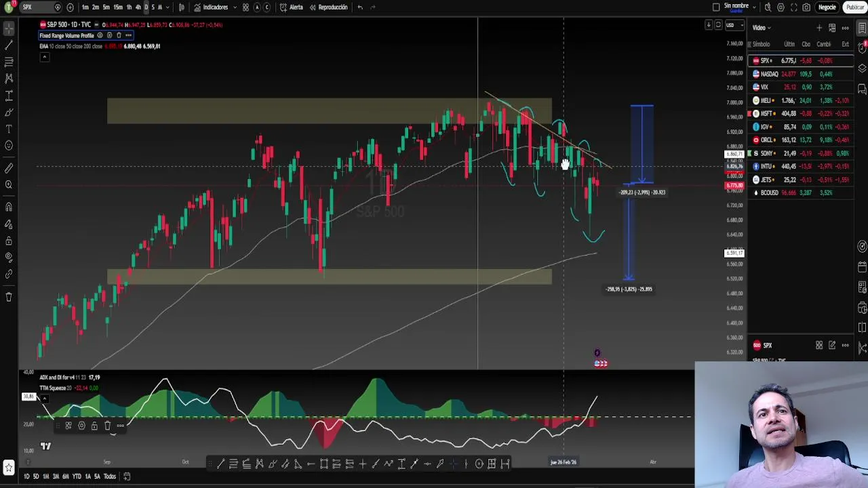
Task: Select the brush drawing tool in left sidebar
Action: coord(9,112)
